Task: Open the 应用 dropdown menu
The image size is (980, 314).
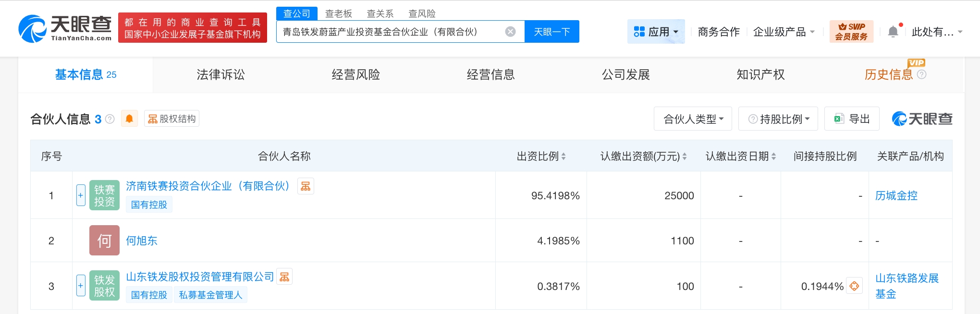Action: (656, 32)
